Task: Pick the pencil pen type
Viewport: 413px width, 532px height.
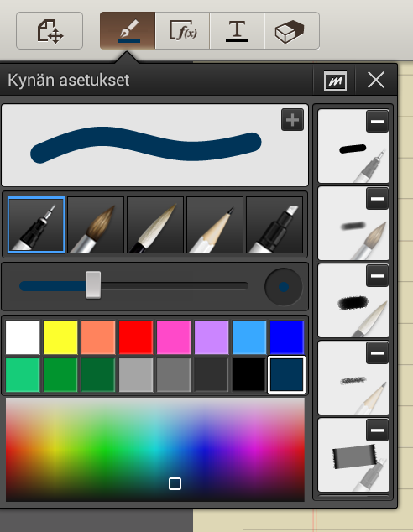Action: [x=215, y=225]
